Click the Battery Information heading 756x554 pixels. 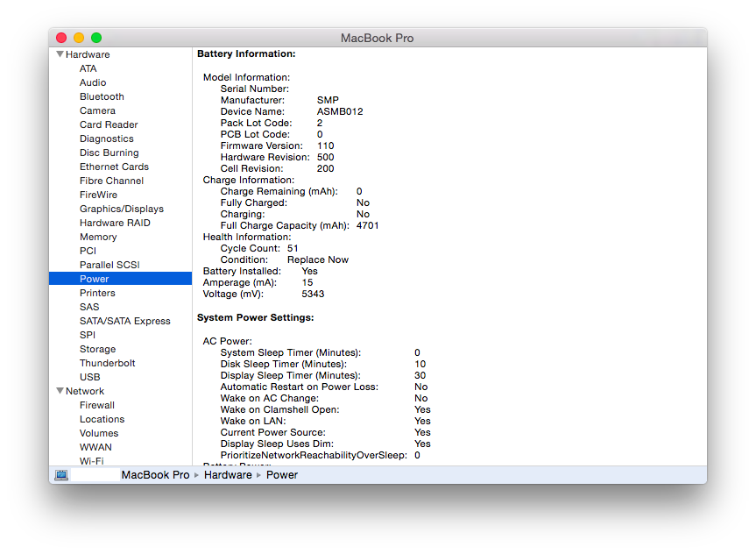[246, 53]
